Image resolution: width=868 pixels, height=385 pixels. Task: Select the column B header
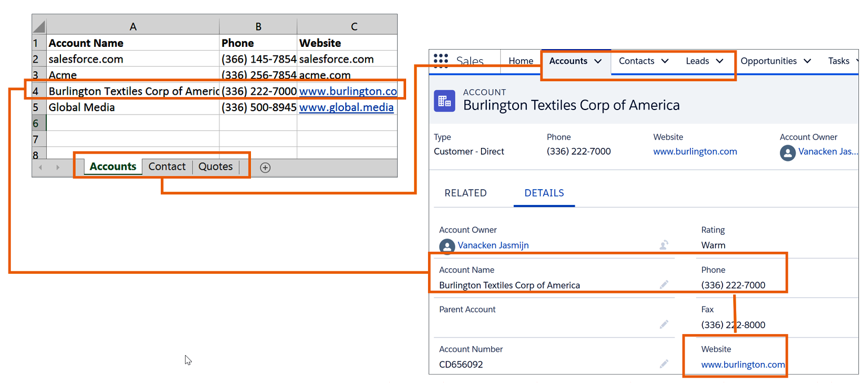258,27
